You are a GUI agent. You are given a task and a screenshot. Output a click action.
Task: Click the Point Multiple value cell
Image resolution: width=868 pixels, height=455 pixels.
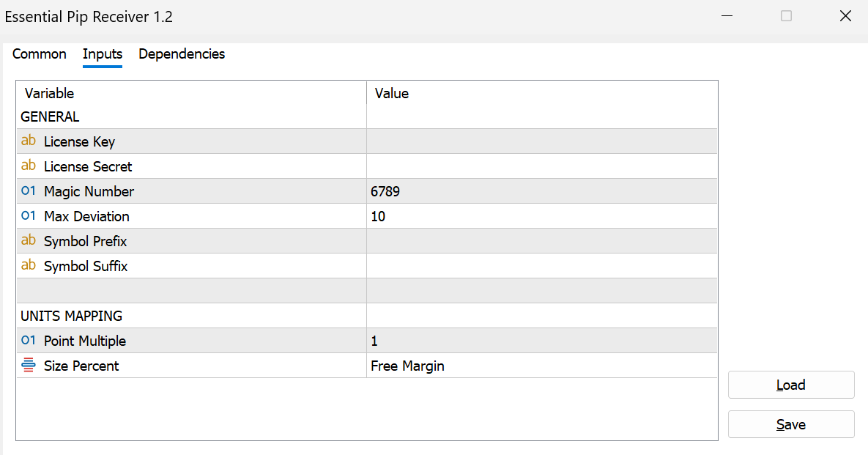(541, 341)
